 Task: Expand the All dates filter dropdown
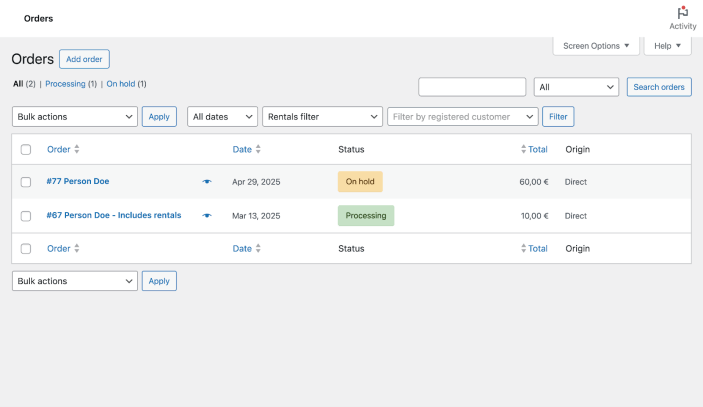coord(222,117)
